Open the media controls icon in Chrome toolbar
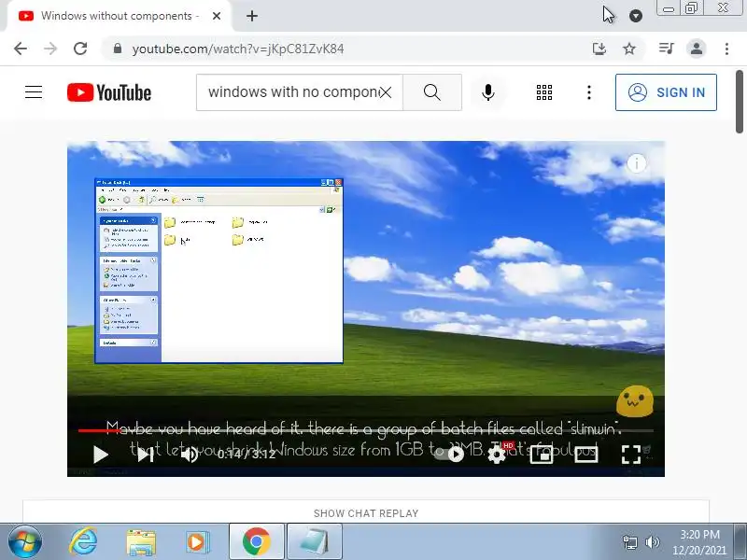The image size is (747, 560). (666, 49)
